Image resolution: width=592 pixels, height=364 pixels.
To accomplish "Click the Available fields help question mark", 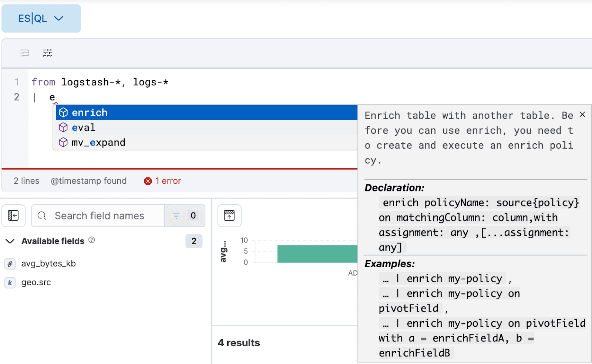I will (92, 241).
